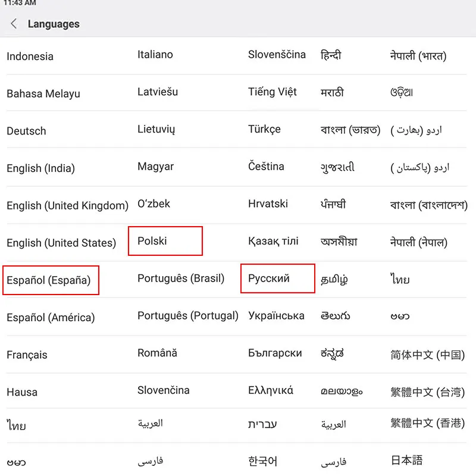This screenshot has height=476, width=476.
Task: Choose Bahasa Melayu from the list
Action: (x=43, y=94)
